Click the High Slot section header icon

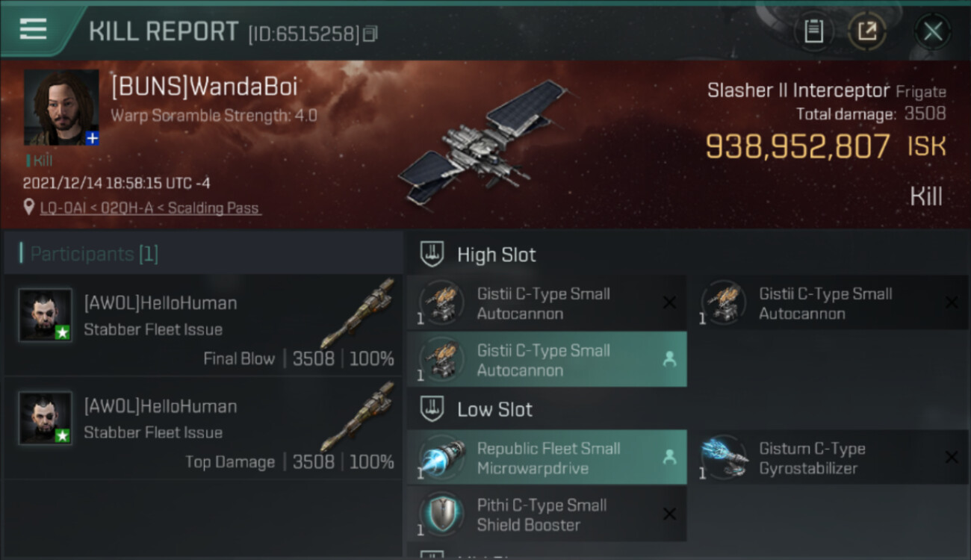point(431,254)
